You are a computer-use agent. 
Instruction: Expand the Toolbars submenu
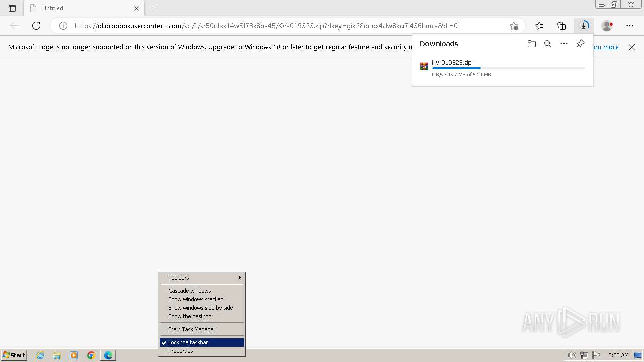[202, 278]
